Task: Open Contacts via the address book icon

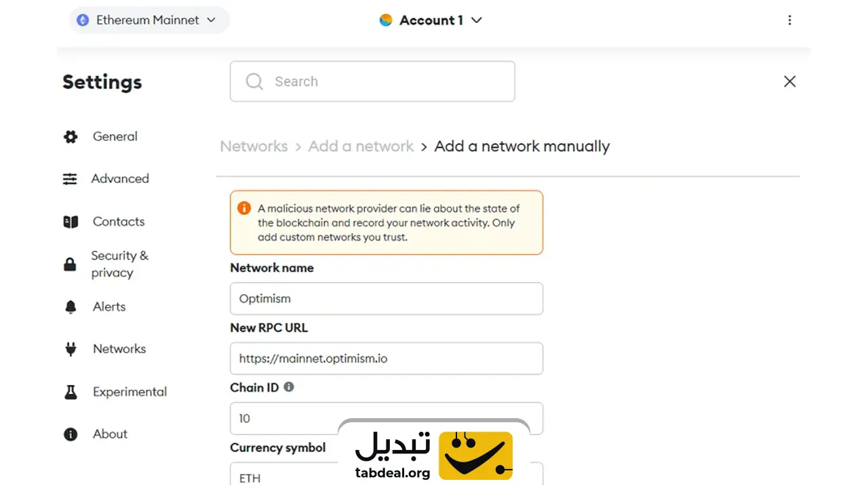Action: (71, 222)
